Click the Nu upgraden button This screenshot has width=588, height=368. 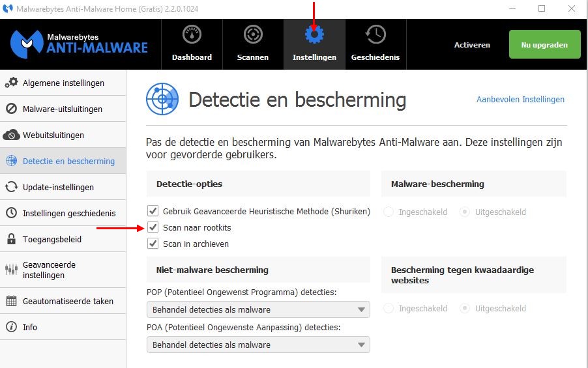coord(544,44)
